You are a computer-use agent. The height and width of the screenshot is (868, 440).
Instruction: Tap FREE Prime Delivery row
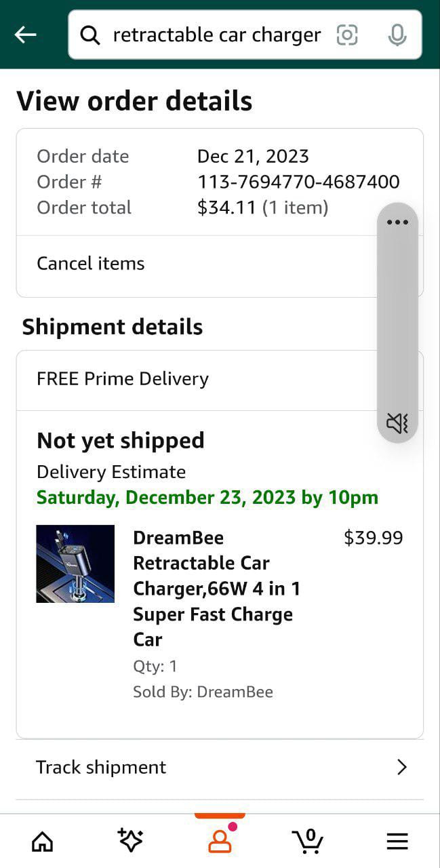(x=123, y=379)
